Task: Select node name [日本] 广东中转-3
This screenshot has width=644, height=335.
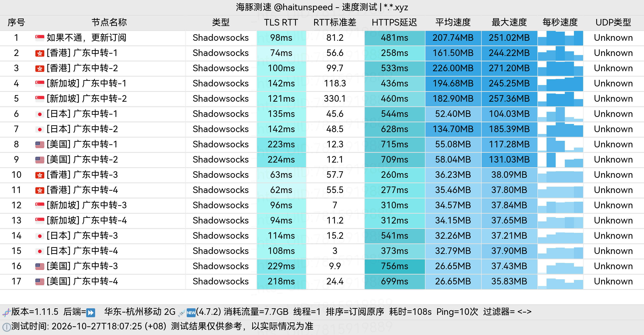Action: 82,236
